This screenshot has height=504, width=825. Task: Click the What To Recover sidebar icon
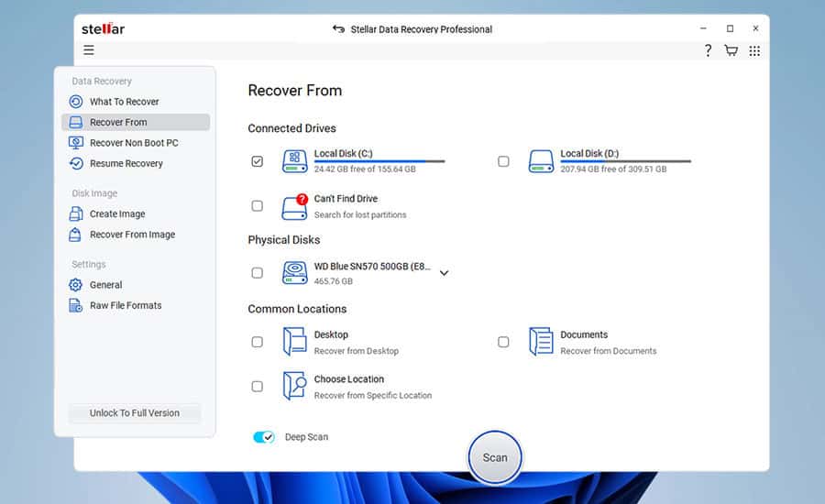point(76,102)
